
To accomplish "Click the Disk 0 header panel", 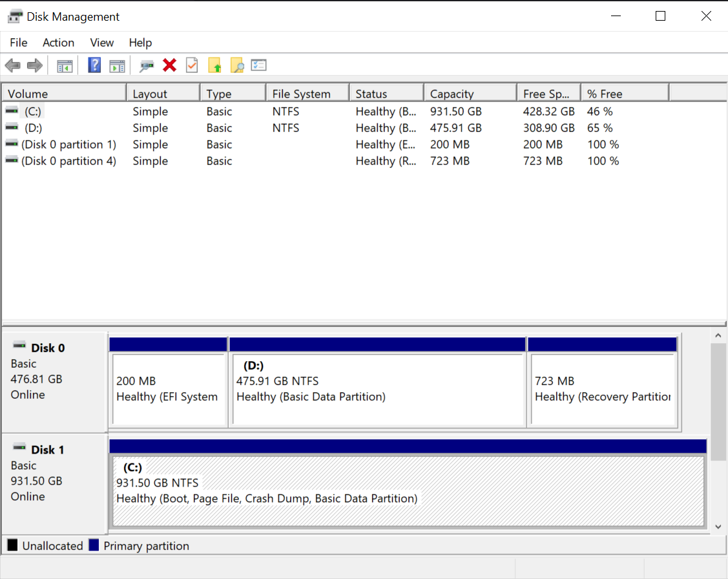I will pyautogui.click(x=55, y=382).
